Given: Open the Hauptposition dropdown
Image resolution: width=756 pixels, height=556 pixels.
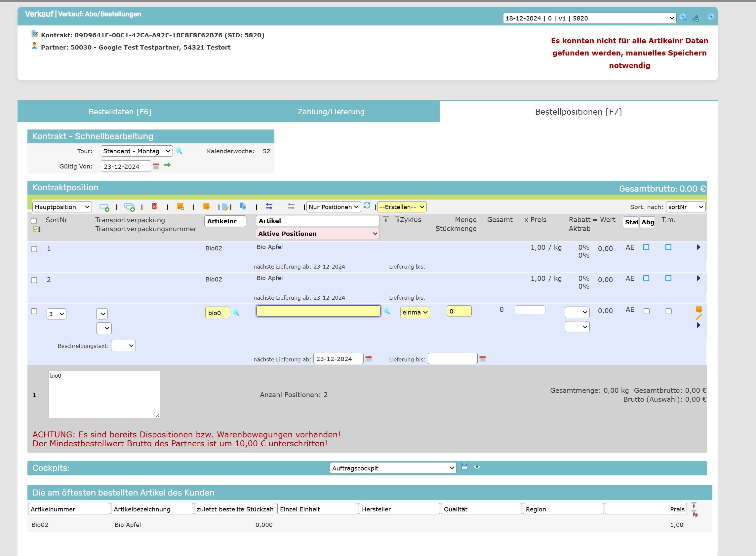Looking at the screenshot, I should point(62,207).
